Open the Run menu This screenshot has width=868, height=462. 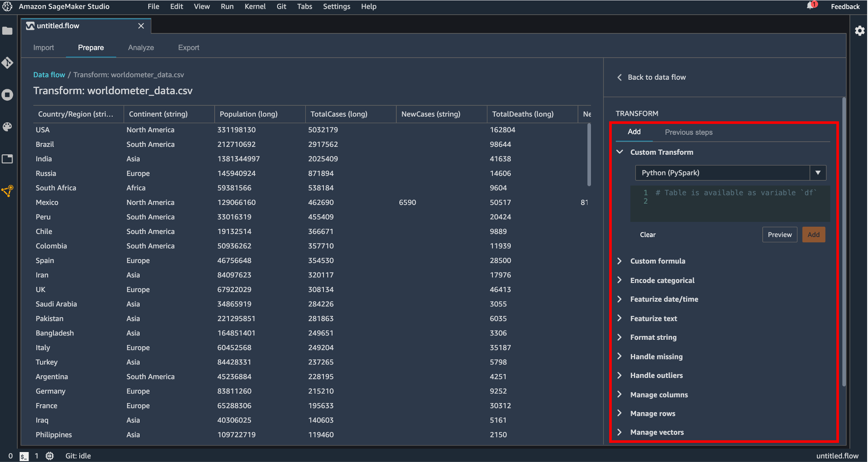point(227,7)
